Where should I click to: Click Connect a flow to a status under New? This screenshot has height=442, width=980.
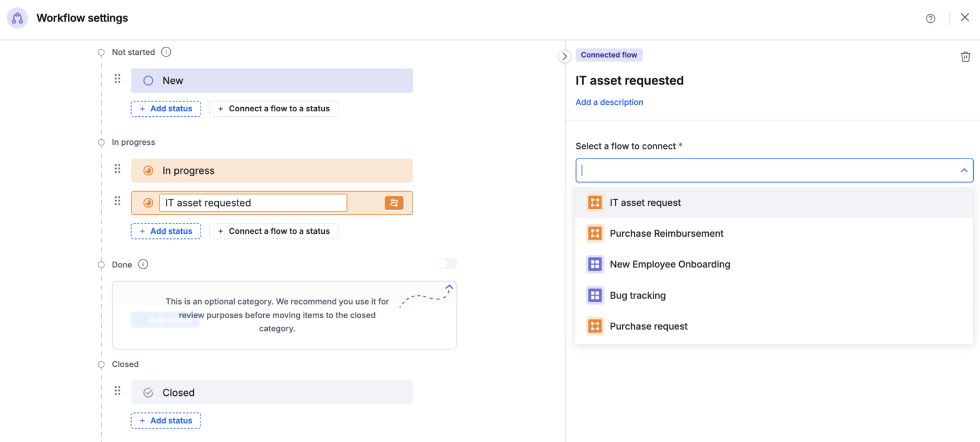pos(273,108)
